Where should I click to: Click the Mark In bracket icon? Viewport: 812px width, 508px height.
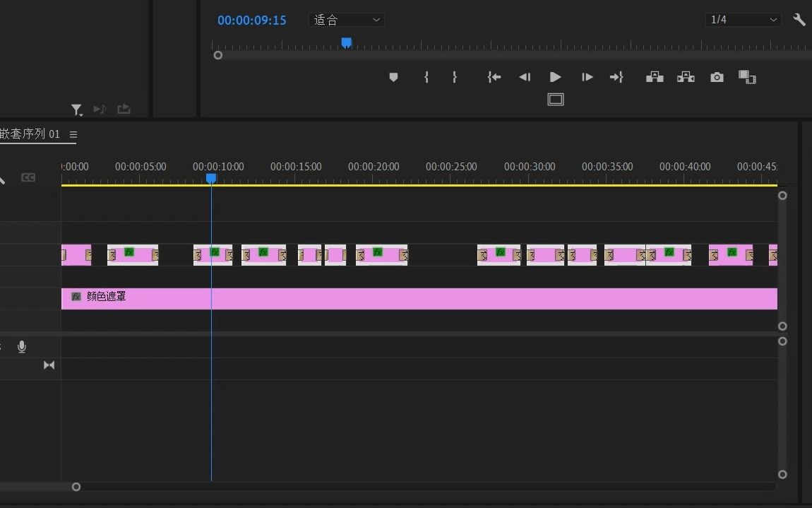tap(426, 77)
